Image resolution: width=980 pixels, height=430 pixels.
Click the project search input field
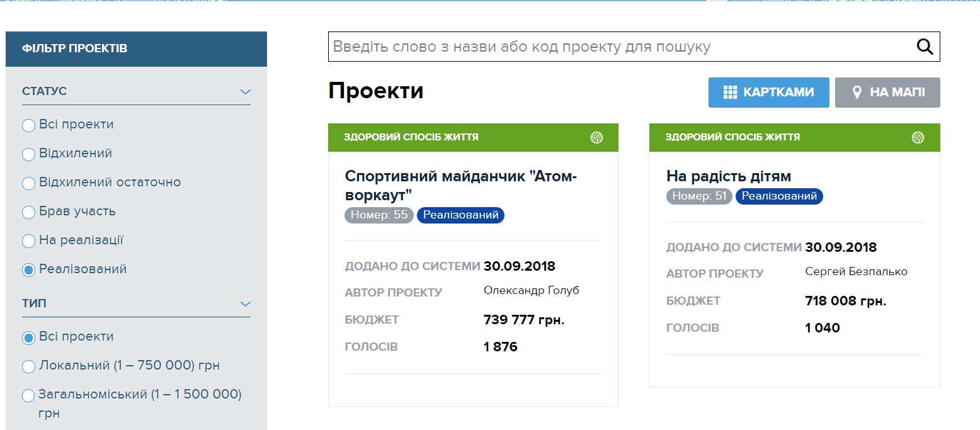pyautogui.click(x=620, y=47)
